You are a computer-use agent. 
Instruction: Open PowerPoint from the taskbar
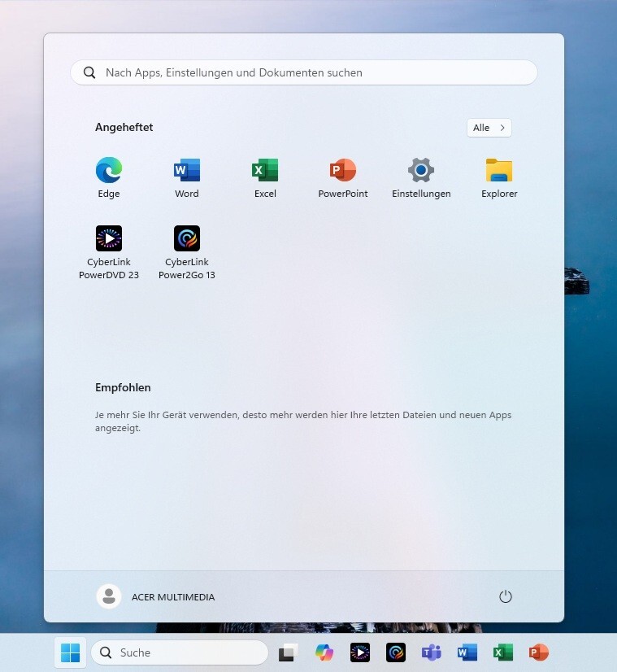click(x=539, y=652)
